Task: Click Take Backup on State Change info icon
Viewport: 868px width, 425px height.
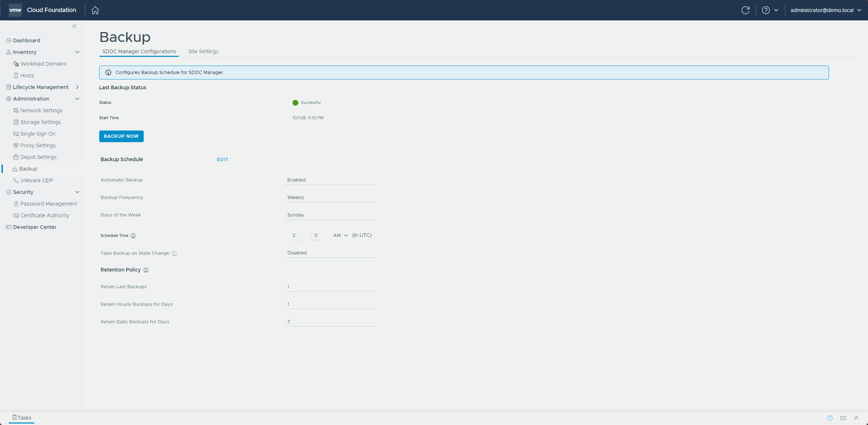Action: tap(174, 254)
